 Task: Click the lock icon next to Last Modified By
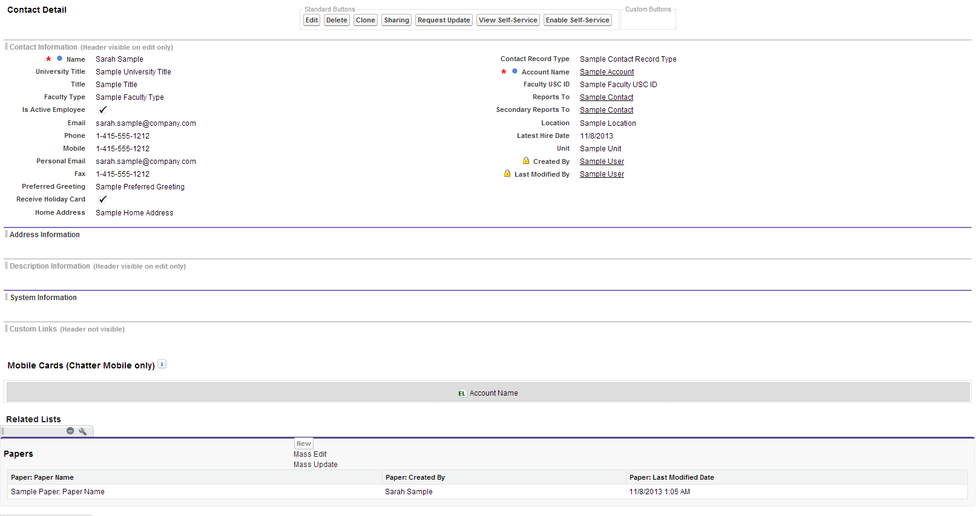click(x=507, y=174)
